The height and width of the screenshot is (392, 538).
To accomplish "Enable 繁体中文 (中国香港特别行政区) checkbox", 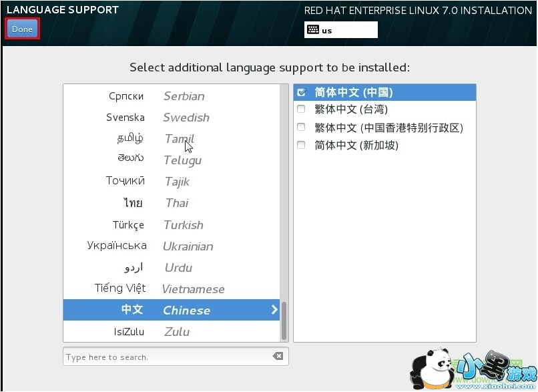I will (x=301, y=127).
